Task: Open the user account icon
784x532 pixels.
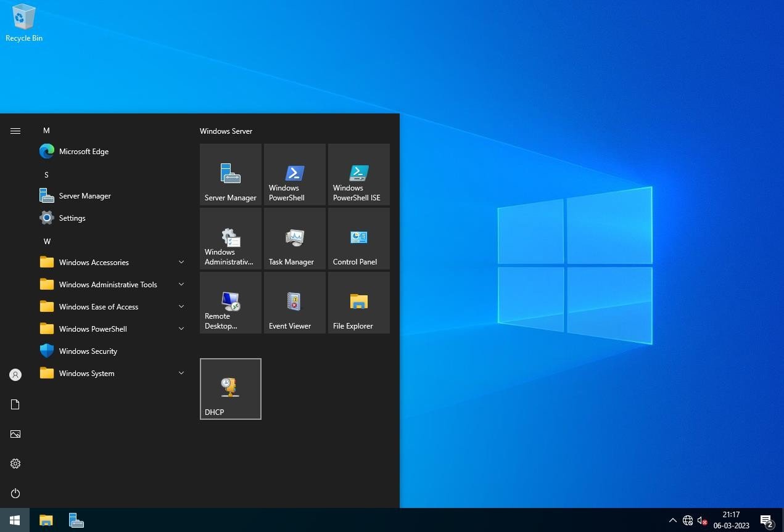Action: (15, 375)
